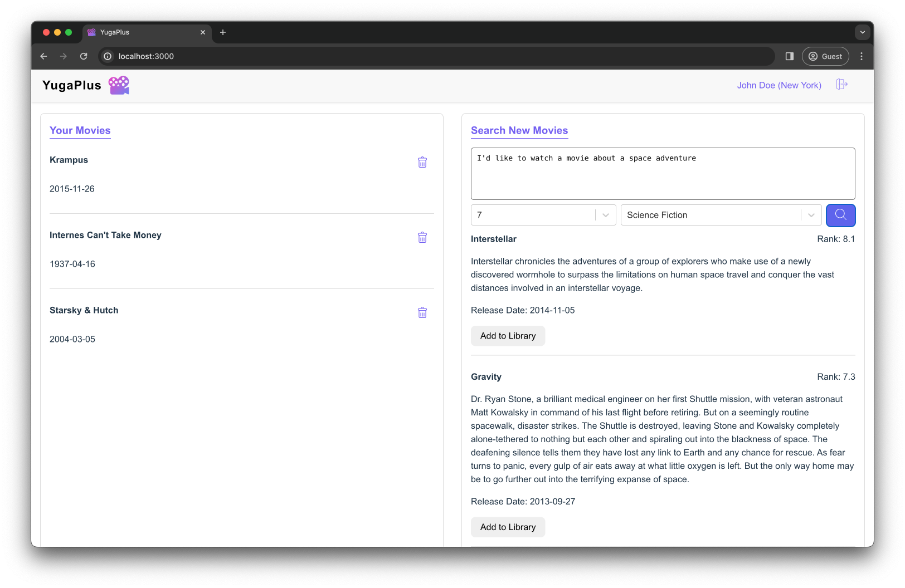Toggle the browser side panel icon
905x588 pixels.
789,56
